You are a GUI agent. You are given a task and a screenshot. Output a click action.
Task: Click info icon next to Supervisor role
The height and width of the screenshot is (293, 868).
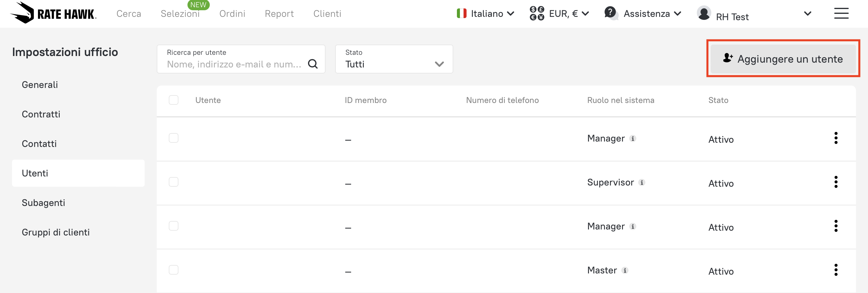click(642, 182)
